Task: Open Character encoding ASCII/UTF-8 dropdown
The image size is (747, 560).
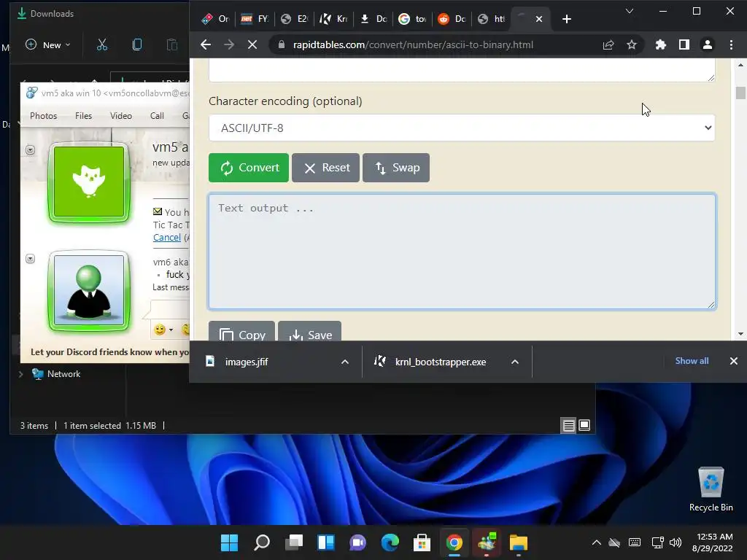Action: pyautogui.click(x=462, y=128)
